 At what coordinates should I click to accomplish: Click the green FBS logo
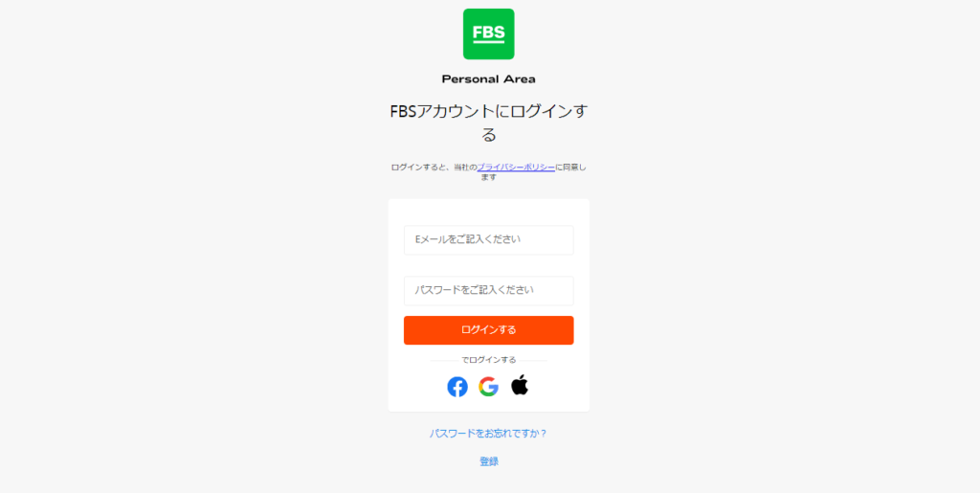(489, 34)
